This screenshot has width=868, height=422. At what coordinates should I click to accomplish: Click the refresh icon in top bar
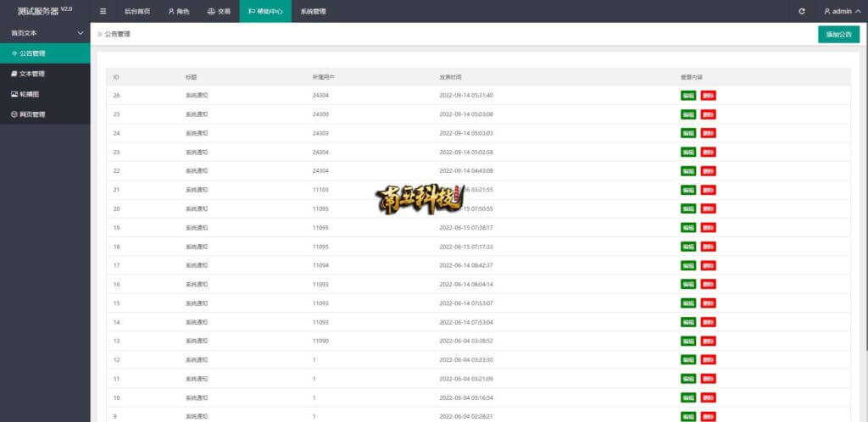802,11
